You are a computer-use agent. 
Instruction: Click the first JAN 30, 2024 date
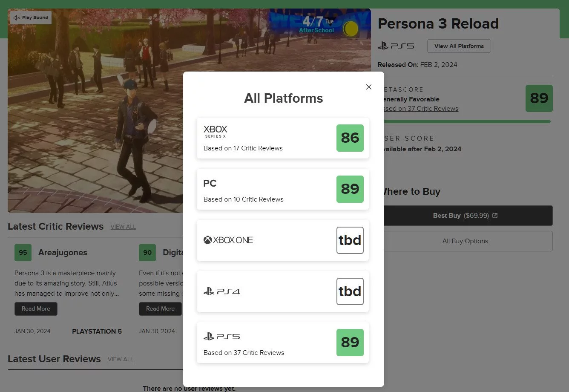point(32,331)
